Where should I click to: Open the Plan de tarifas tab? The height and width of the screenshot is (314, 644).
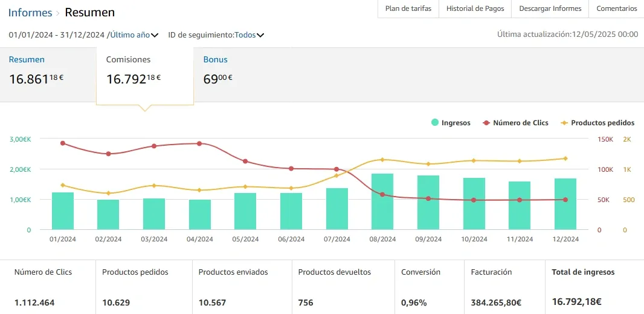pos(408,8)
